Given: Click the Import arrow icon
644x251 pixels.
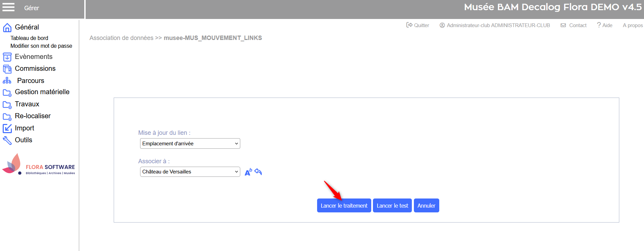Looking at the screenshot, I should [7, 128].
